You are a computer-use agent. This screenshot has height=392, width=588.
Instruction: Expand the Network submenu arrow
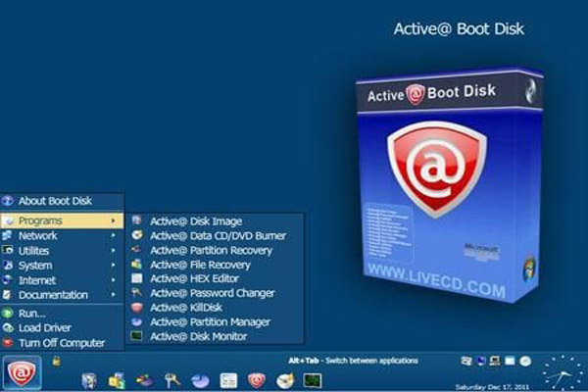pos(113,235)
